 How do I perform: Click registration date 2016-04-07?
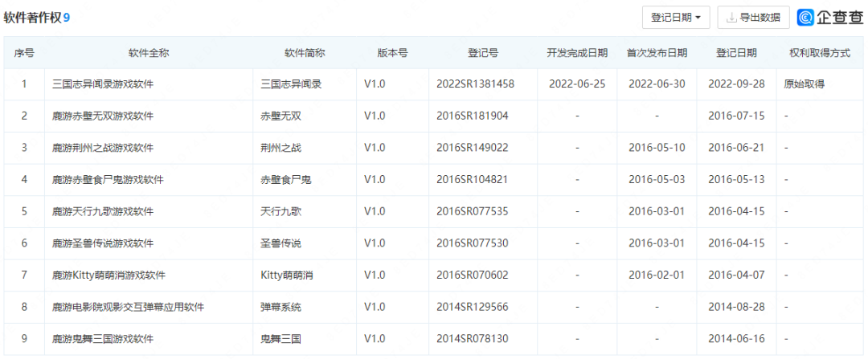[736, 275]
